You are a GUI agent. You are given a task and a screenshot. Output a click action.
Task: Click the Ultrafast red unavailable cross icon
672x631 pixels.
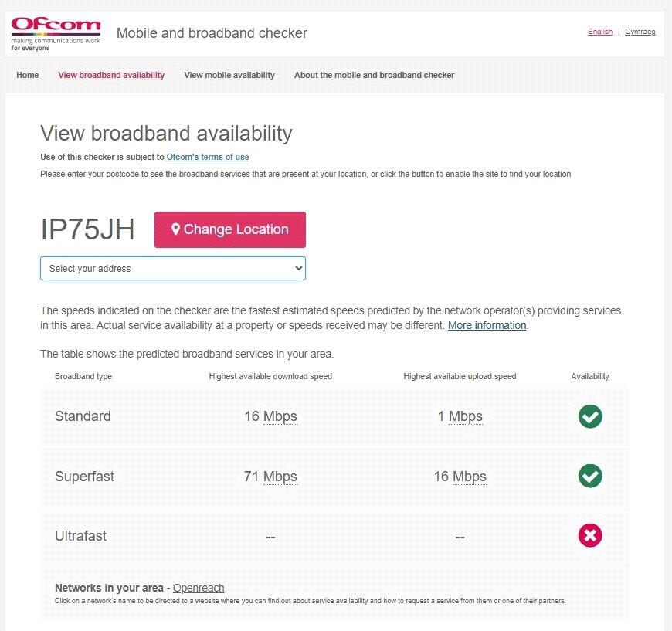[x=590, y=535]
